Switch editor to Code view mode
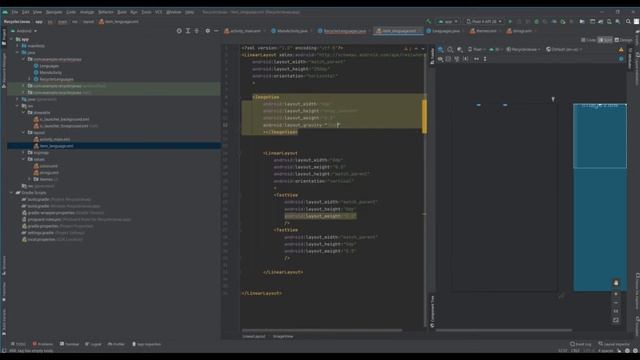The width and height of the screenshot is (640, 360). point(588,40)
